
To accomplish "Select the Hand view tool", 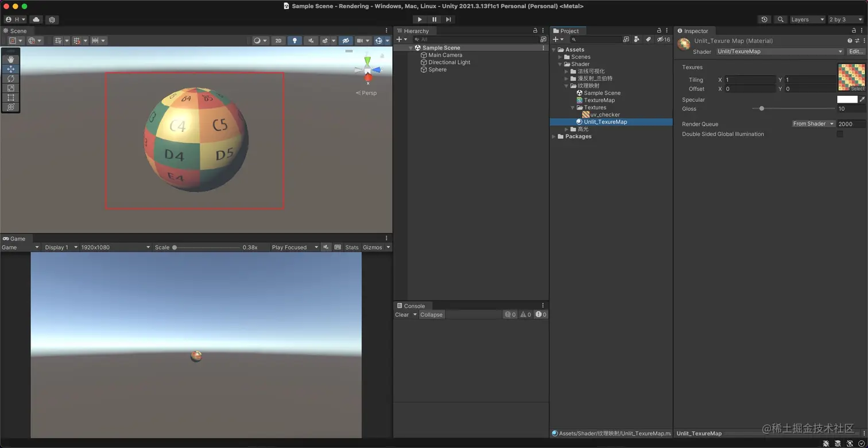I will point(11,59).
